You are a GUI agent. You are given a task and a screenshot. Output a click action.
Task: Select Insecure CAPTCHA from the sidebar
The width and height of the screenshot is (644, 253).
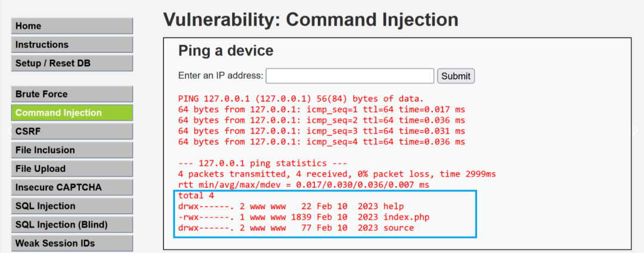click(x=72, y=187)
